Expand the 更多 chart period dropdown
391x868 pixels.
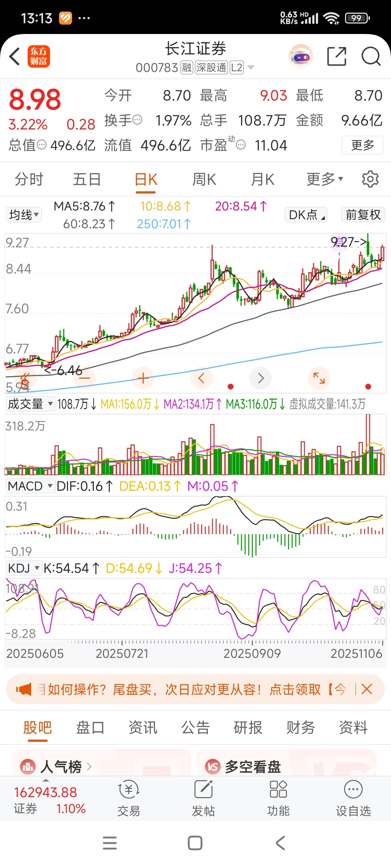(325, 179)
